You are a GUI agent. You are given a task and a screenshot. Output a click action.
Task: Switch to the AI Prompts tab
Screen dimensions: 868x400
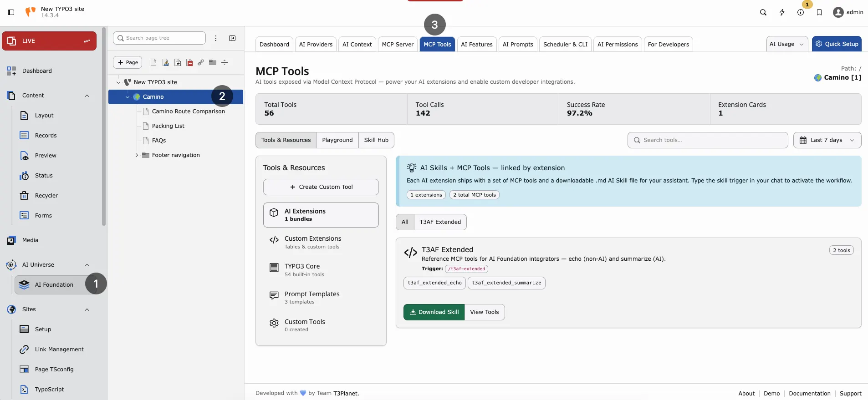coord(518,44)
